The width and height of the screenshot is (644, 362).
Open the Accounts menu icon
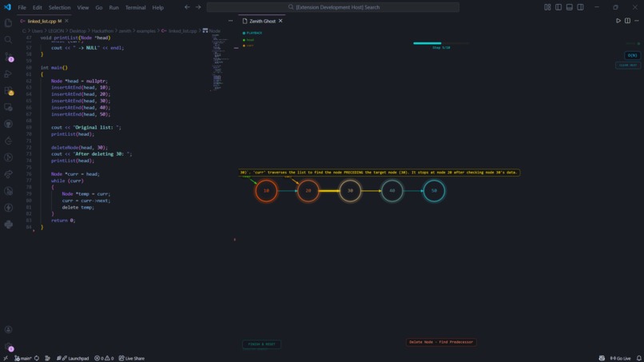(x=8, y=329)
